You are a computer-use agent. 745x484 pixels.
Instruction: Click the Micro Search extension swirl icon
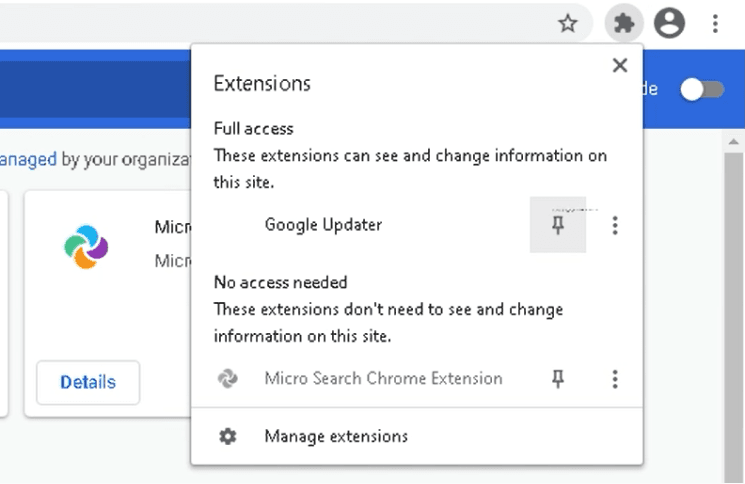[x=227, y=379]
